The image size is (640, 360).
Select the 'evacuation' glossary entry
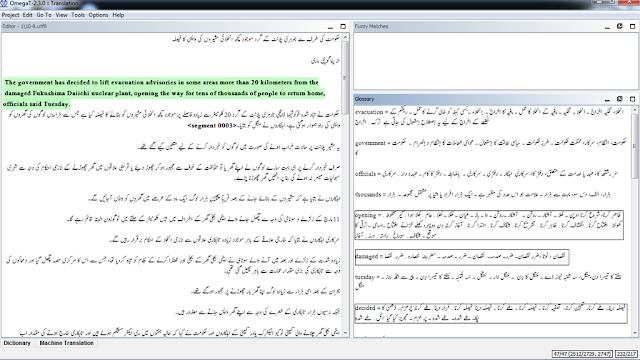[489, 117]
